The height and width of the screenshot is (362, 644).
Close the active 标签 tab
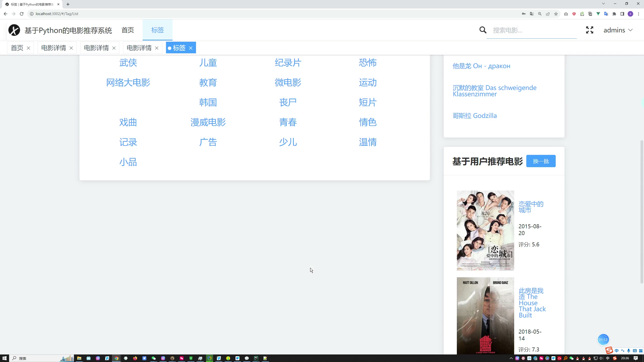coord(191,48)
